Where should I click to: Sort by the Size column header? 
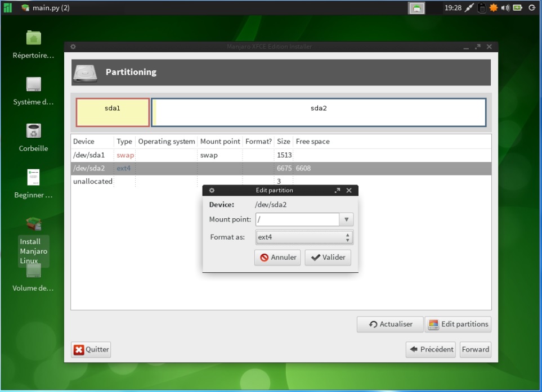[284, 142]
